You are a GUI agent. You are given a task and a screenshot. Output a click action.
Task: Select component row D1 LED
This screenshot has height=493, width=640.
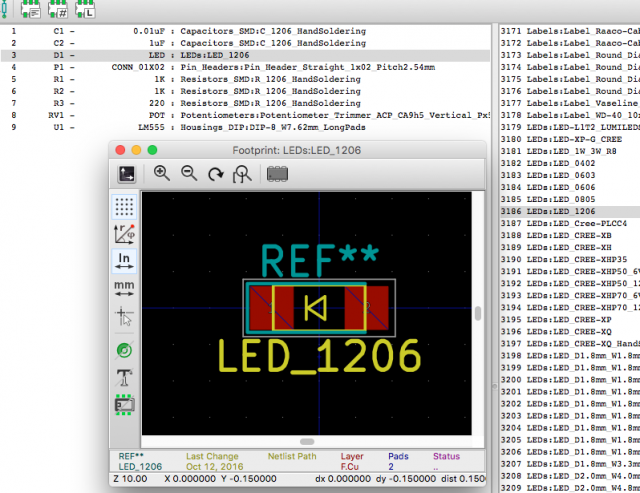point(245,55)
